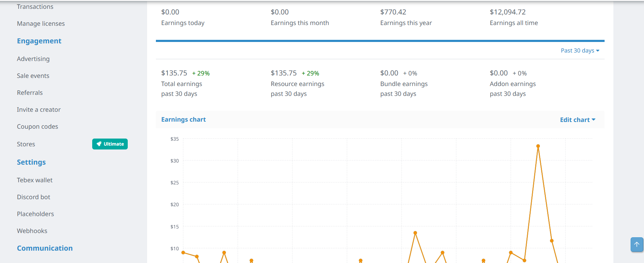Click the highest peak data point on chart
644x263 pixels.
[538, 146]
